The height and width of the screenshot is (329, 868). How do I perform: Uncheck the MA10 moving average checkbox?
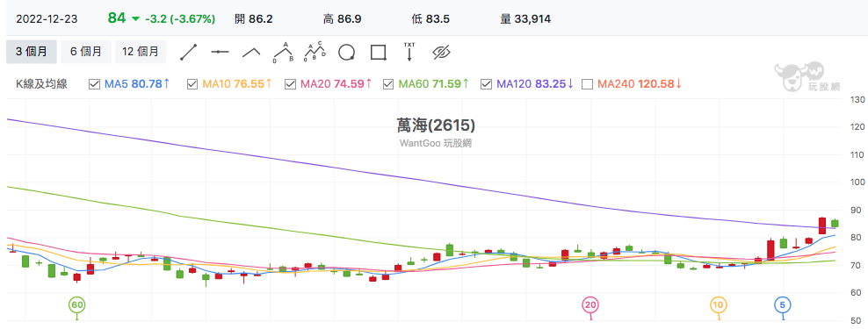coord(192,84)
